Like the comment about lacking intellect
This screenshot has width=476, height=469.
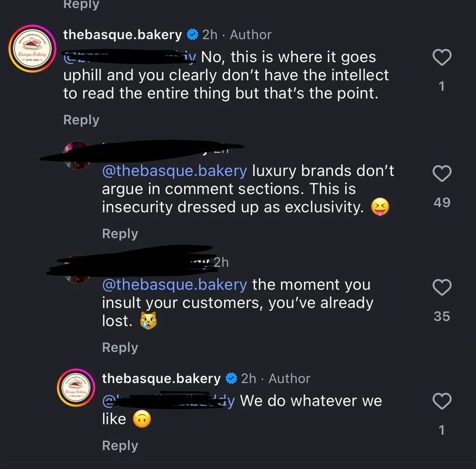click(441, 57)
